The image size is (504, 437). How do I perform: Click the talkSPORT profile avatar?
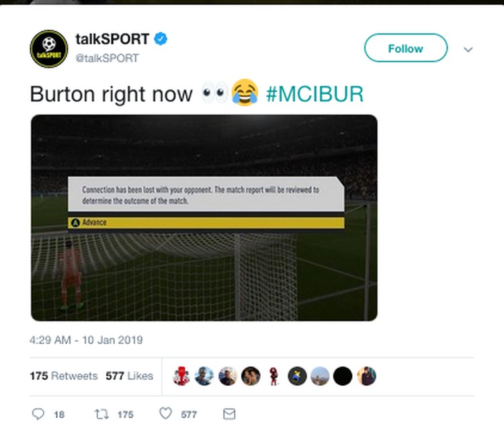[49, 49]
